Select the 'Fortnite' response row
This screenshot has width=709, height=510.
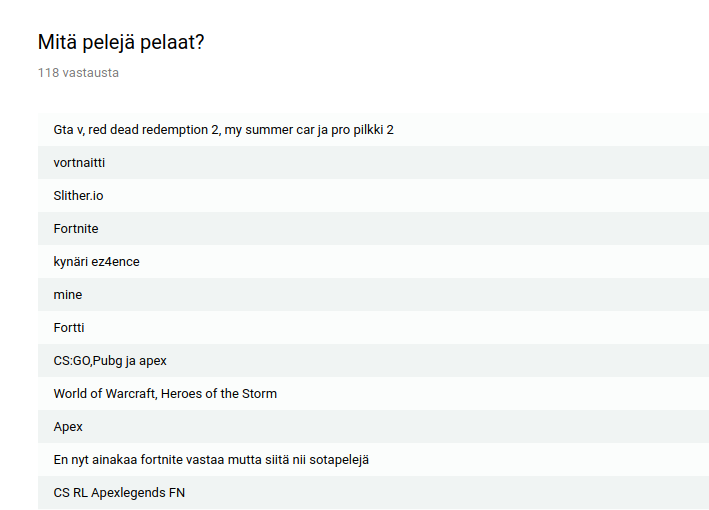[76, 229]
